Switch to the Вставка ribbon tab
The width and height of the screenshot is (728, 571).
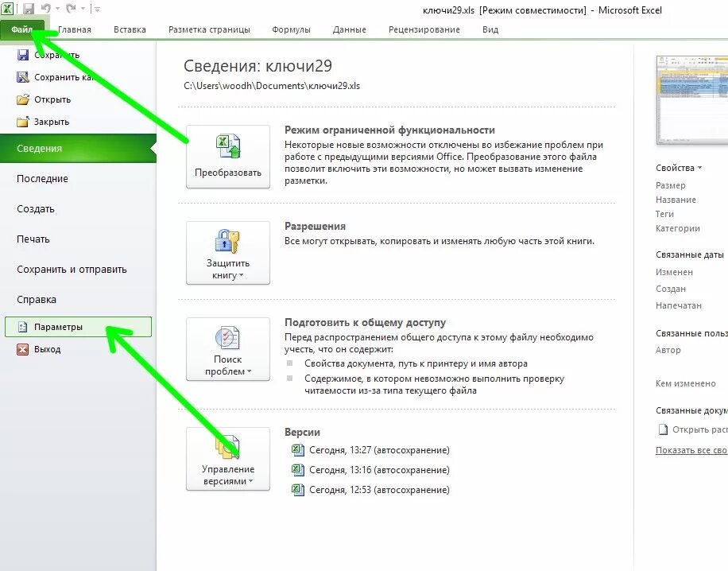[x=130, y=29]
